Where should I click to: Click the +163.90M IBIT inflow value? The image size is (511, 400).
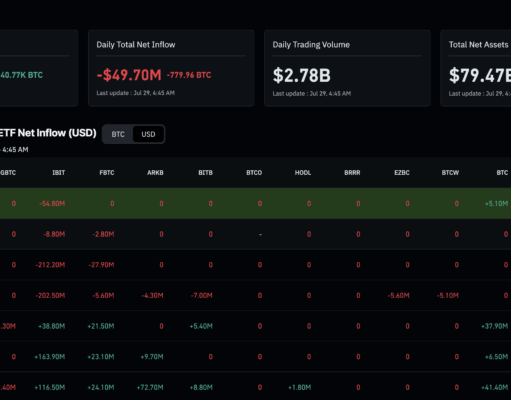(x=50, y=357)
